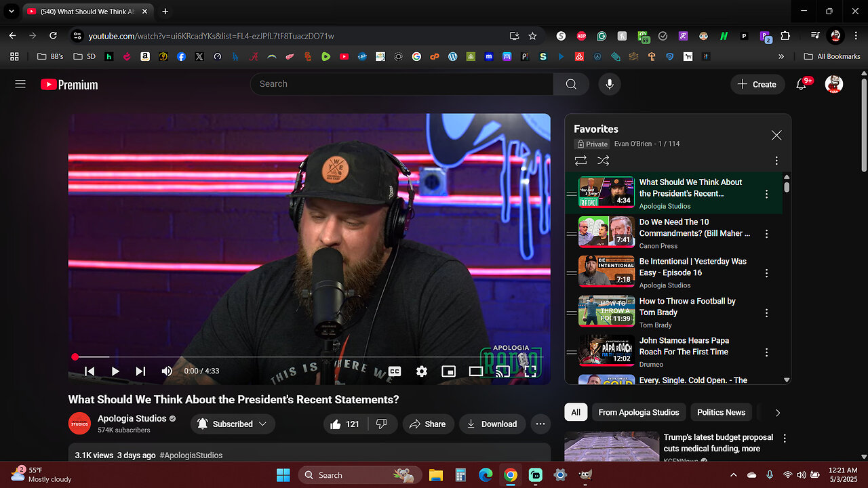Open more actions ellipsis below the video

(x=540, y=424)
